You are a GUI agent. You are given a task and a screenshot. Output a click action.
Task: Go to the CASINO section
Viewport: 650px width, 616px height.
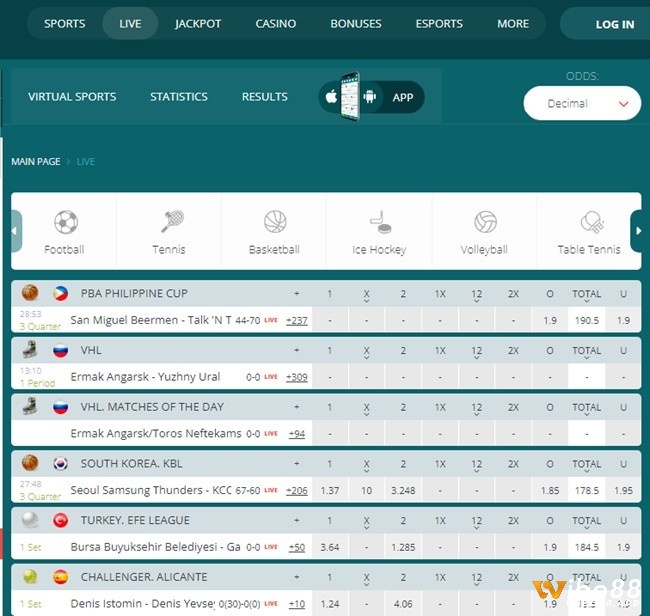coord(276,24)
